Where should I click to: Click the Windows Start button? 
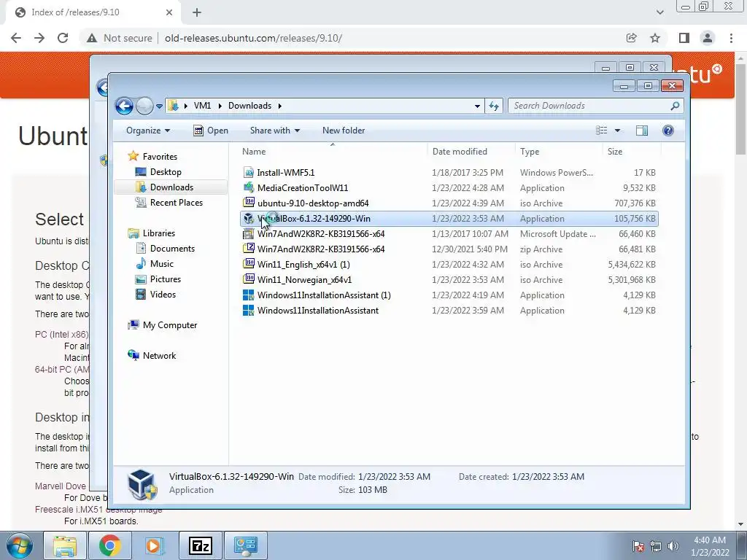pyautogui.click(x=20, y=545)
